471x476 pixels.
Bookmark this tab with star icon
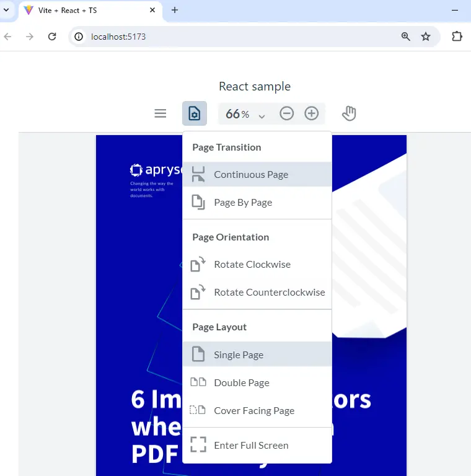[426, 37]
